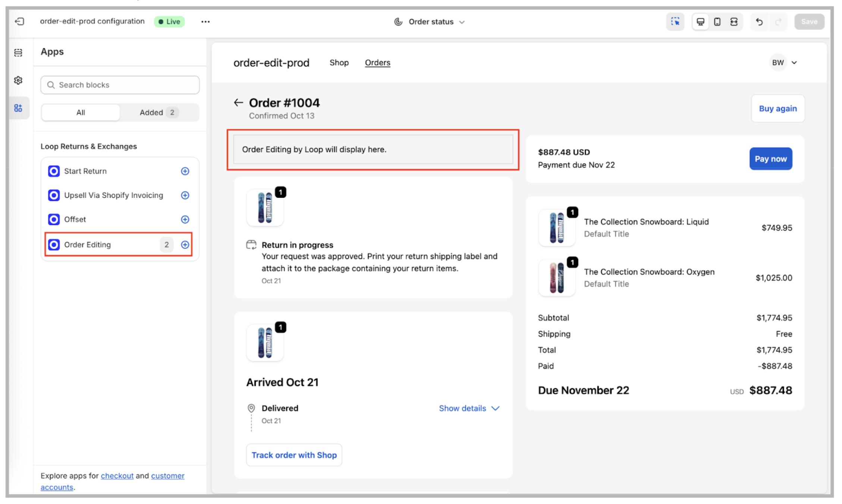This screenshot has height=504, width=842.
Task: Toggle the inspector selection tool
Action: [675, 22]
